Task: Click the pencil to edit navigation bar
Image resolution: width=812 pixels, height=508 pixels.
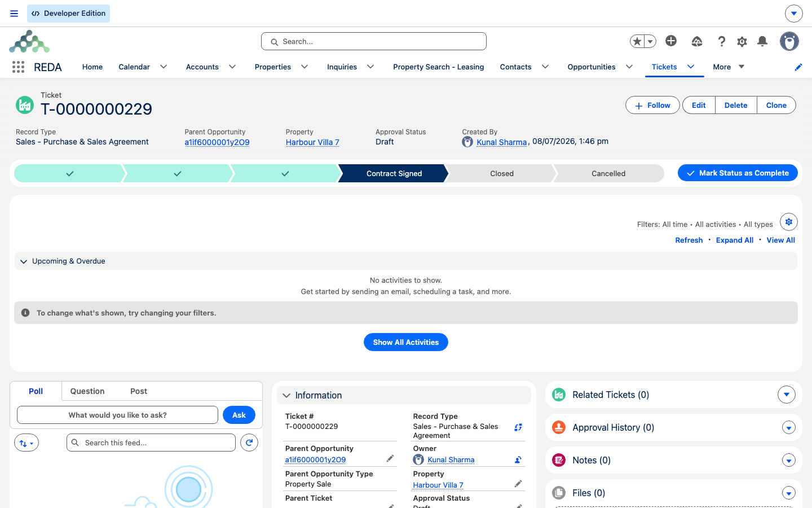Action: point(798,67)
